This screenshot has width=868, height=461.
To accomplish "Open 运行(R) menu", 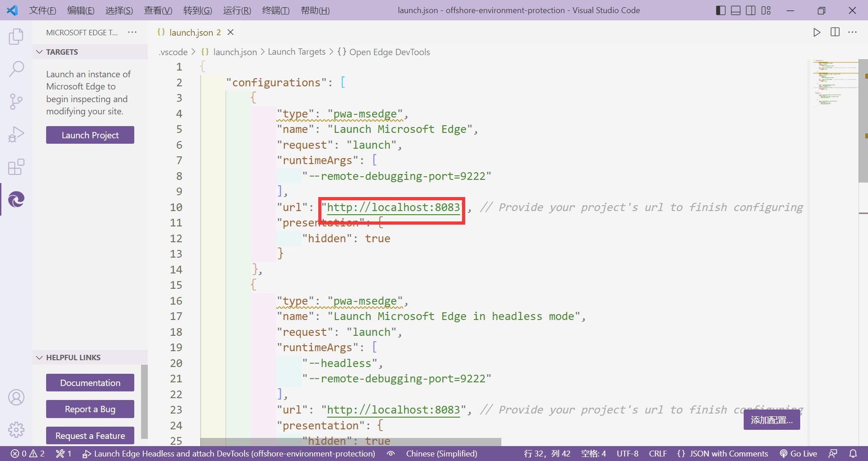I will (237, 10).
